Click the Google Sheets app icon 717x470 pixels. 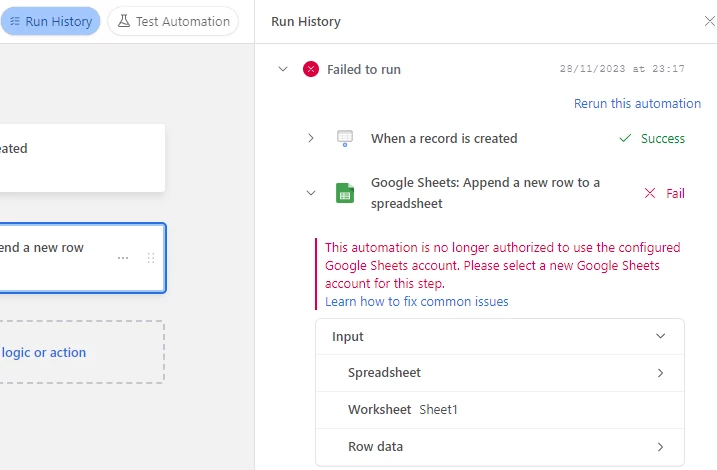click(345, 193)
